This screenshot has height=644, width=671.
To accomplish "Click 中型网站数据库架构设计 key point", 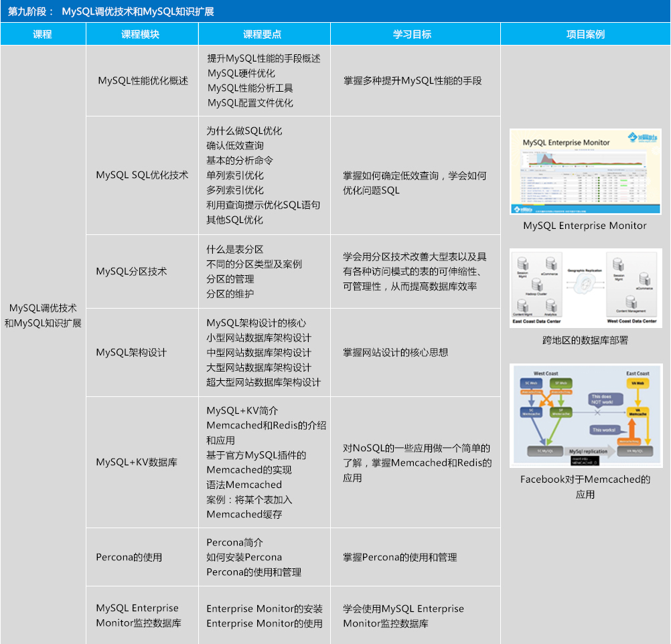I will (258, 353).
